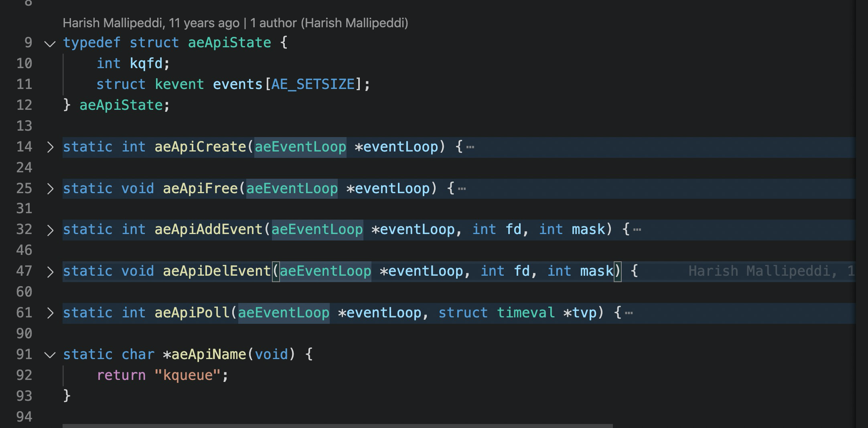Expand the folded aeApiDelEvent function
868x428 pixels.
[x=50, y=272]
